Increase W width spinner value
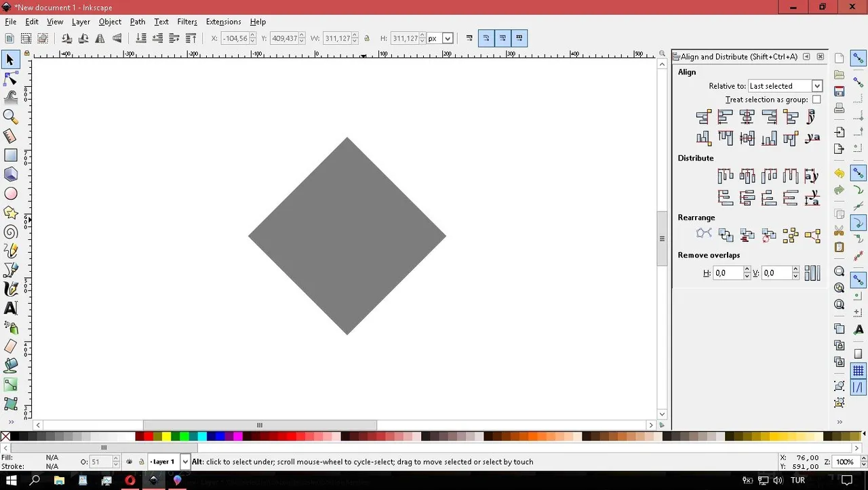This screenshot has height=490, width=868. [355, 36]
